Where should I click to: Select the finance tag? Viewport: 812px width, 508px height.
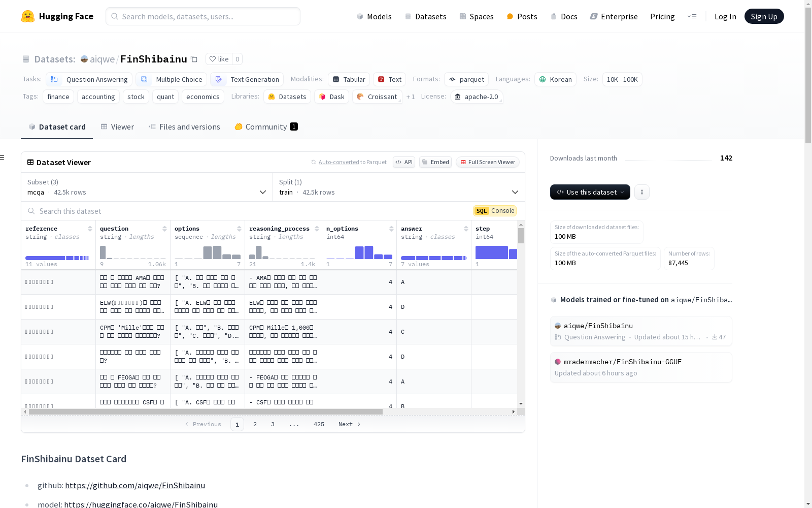coord(58,97)
